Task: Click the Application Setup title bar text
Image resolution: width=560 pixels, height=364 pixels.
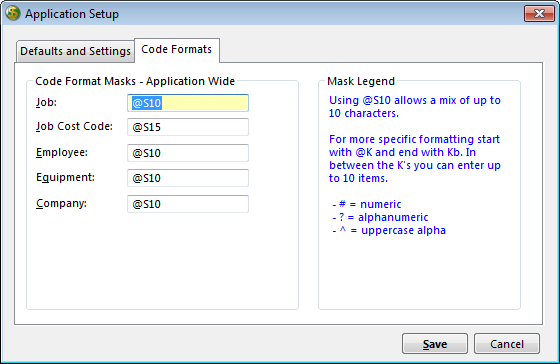Action: (72, 14)
